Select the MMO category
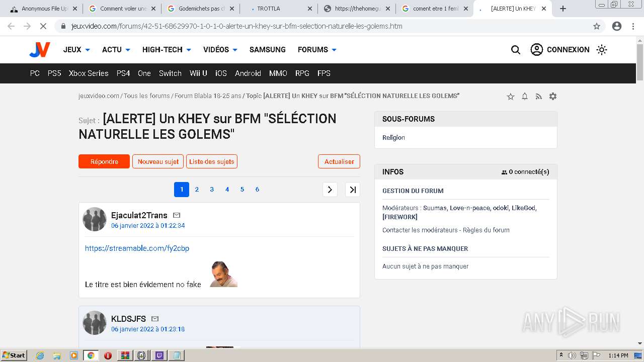The height and width of the screenshot is (362, 644). tap(278, 73)
